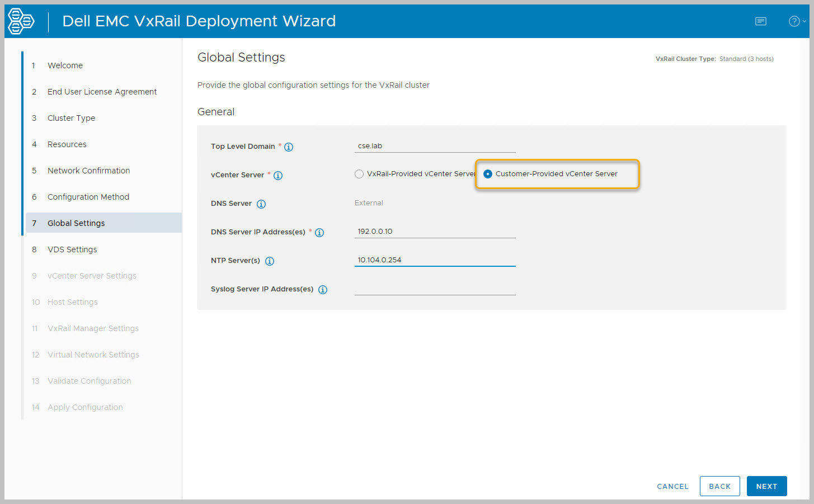Click info icon next to DNS Server
The height and width of the screenshot is (504, 814).
coord(261,204)
